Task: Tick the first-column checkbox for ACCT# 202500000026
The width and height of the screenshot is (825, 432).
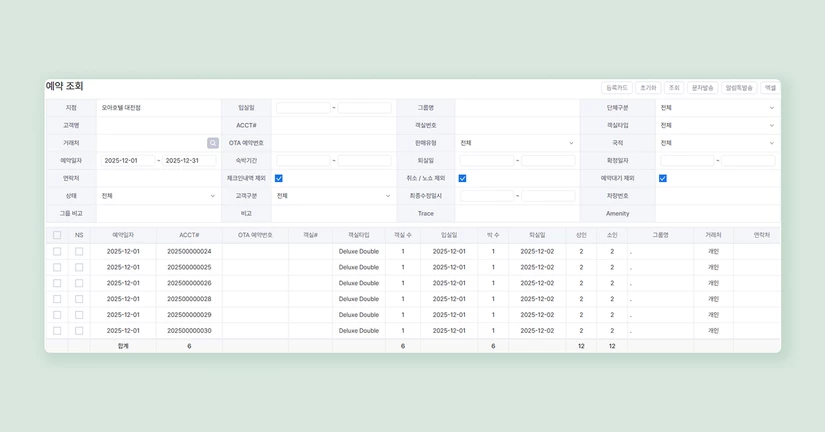Action: tap(57, 283)
